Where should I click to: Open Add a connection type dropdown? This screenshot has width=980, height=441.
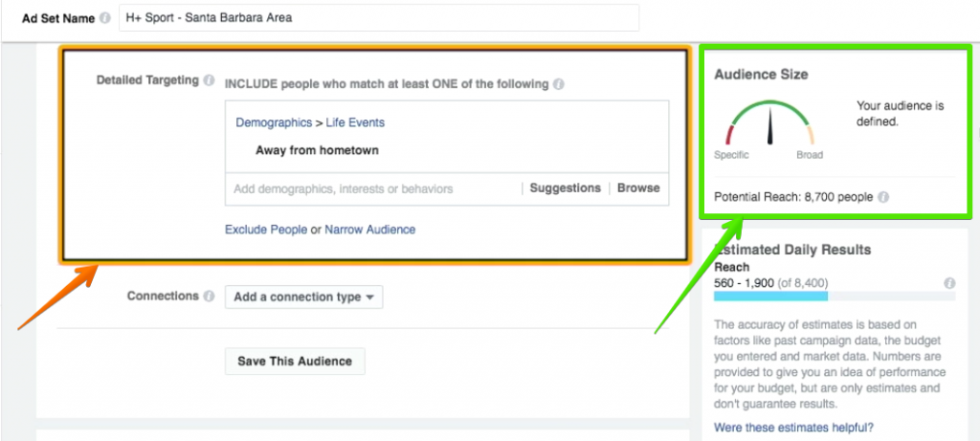click(x=303, y=298)
